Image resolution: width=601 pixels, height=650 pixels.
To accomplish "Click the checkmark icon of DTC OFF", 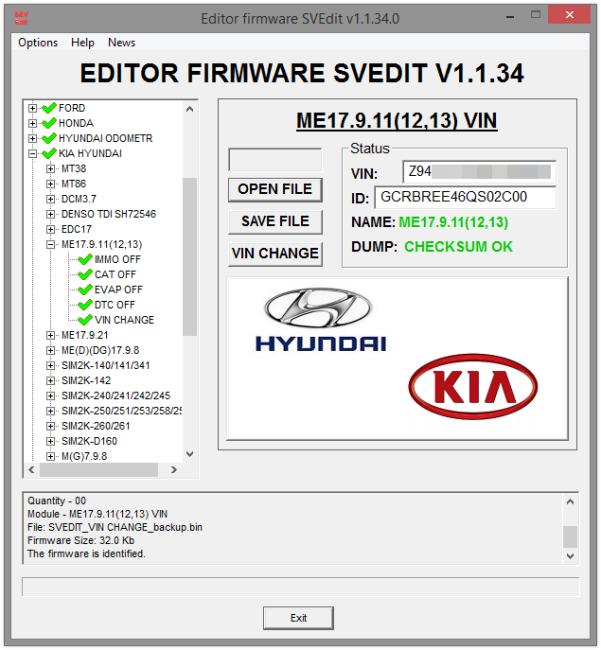I will pyautogui.click(x=85, y=305).
